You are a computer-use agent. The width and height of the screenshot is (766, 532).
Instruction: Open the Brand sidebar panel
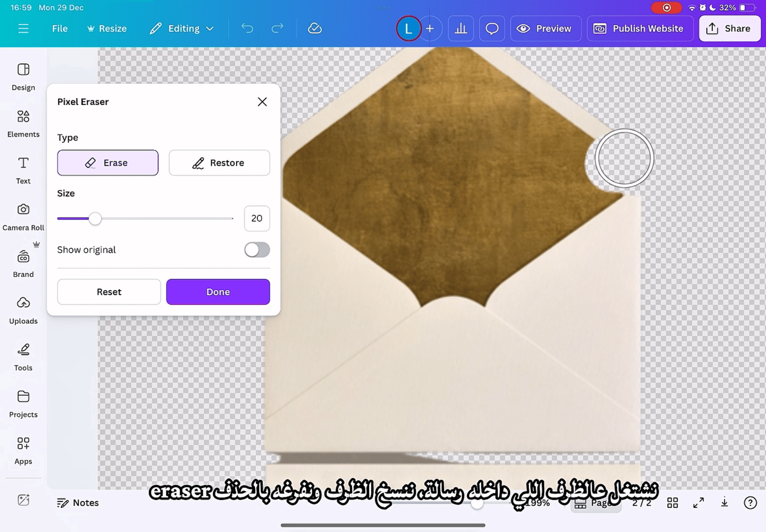tap(23, 264)
